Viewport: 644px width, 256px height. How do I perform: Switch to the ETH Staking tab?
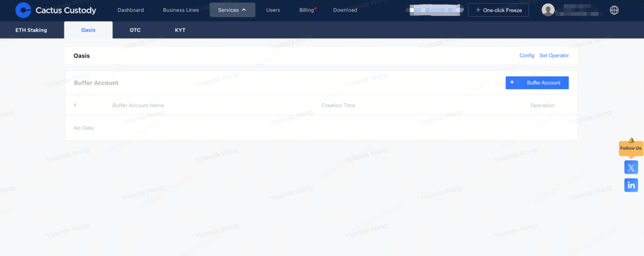point(31,30)
